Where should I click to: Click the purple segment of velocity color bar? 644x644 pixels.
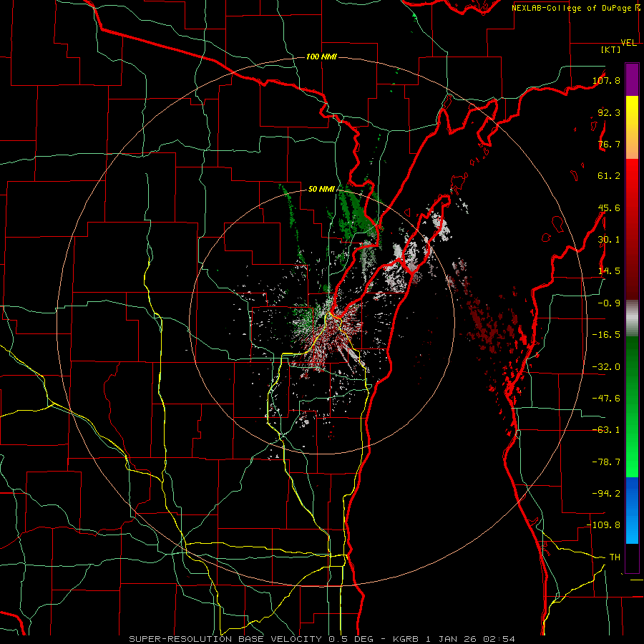point(632,80)
